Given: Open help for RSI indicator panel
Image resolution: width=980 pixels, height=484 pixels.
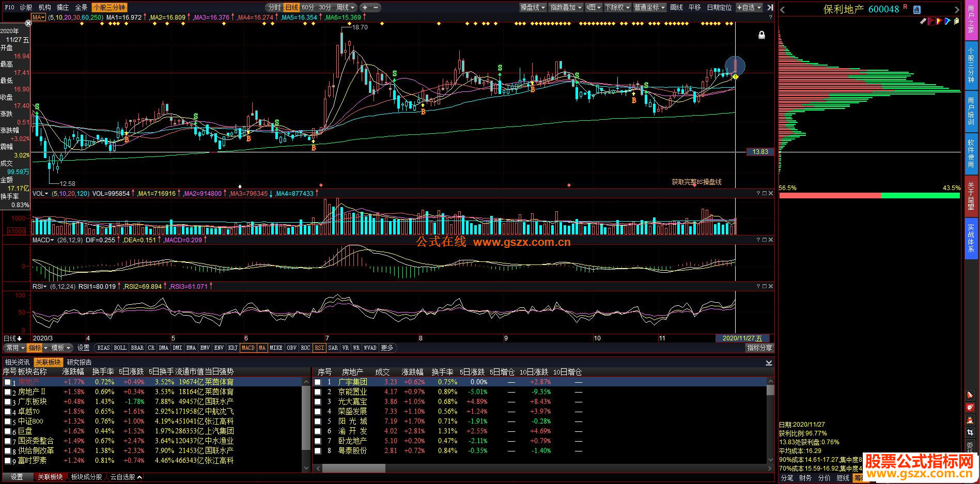Looking at the screenshot, I should (758, 286).
